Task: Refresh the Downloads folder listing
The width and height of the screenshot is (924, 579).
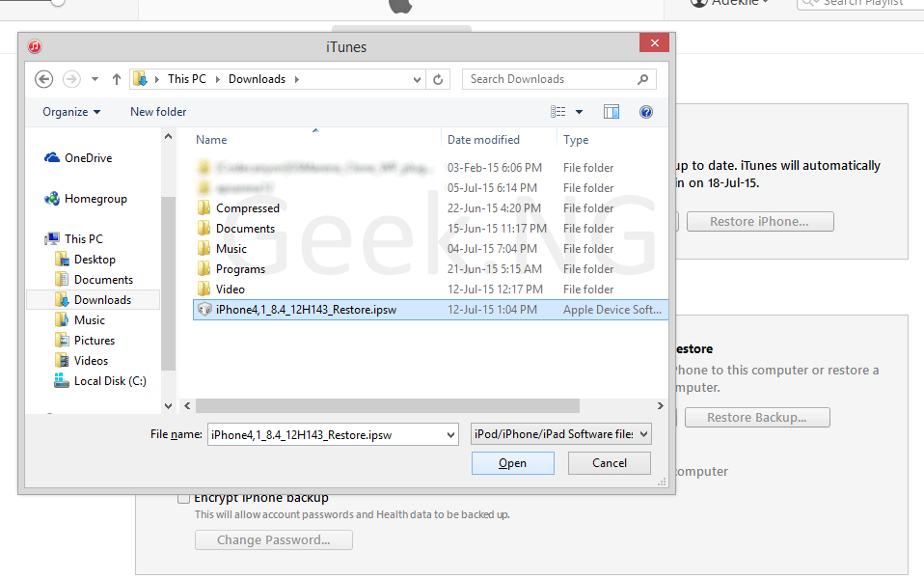Action: pos(438,79)
